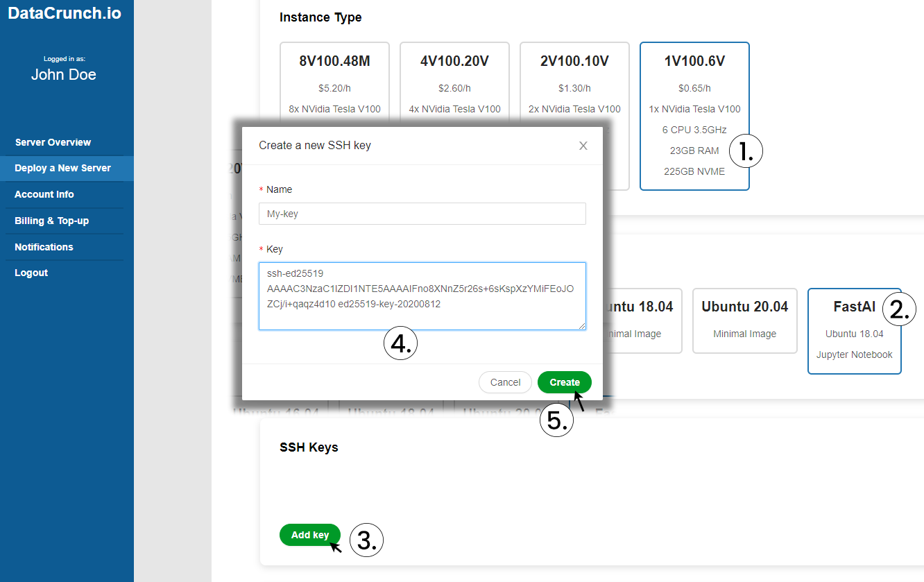Click Logout in the sidebar

(31, 273)
